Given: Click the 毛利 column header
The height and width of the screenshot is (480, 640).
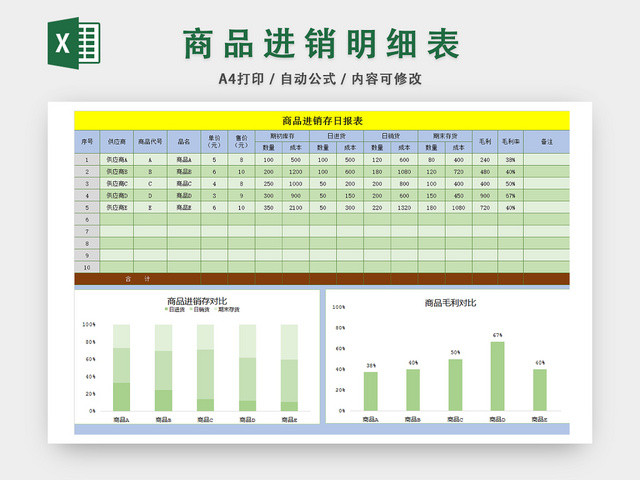Looking at the screenshot, I should pyautogui.click(x=485, y=142).
